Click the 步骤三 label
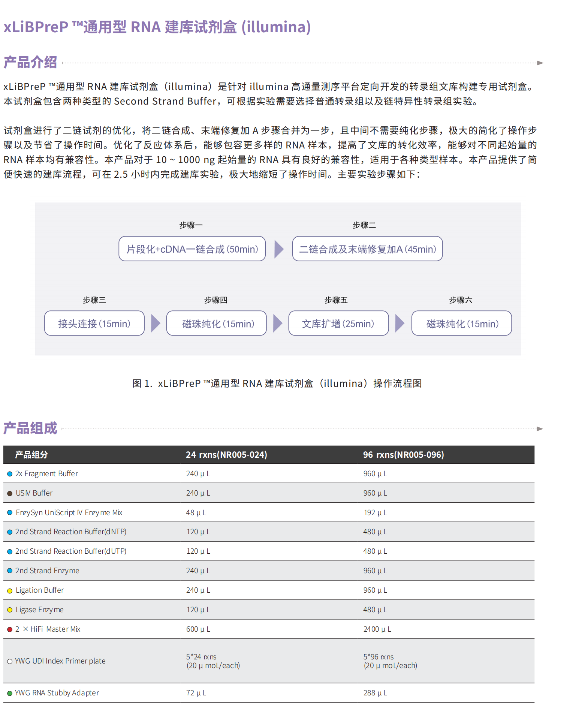 94,300
